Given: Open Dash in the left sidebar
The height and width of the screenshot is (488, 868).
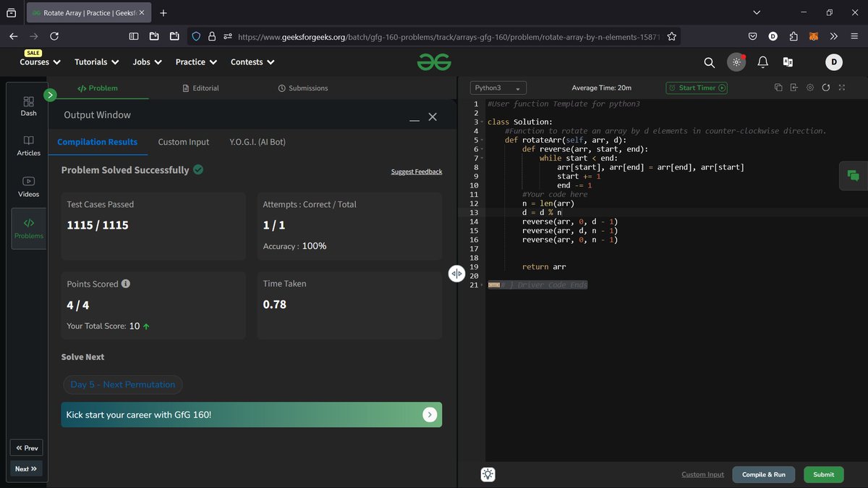Looking at the screenshot, I should [28, 106].
